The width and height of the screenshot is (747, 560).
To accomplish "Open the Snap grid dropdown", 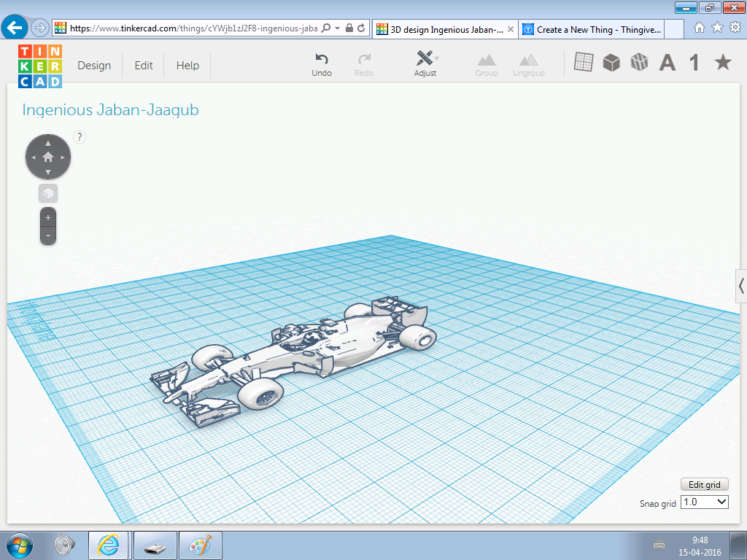I will point(705,502).
